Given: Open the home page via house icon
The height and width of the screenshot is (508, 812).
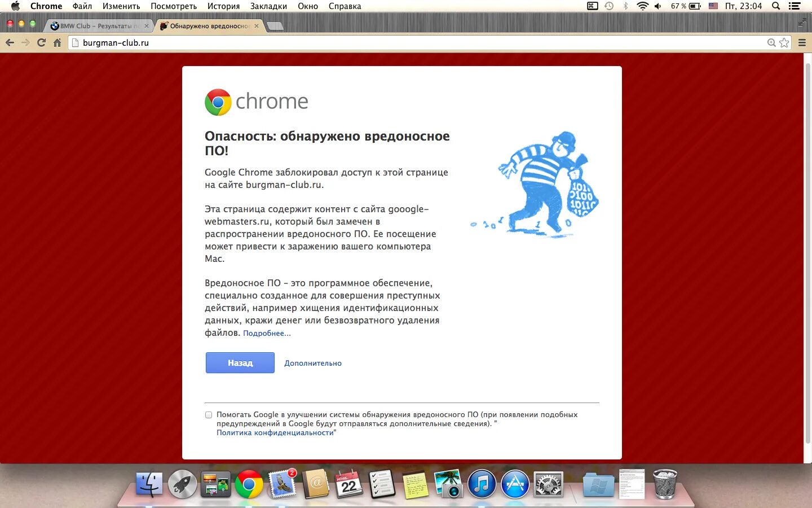Looking at the screenshot, I should point(57,42).
